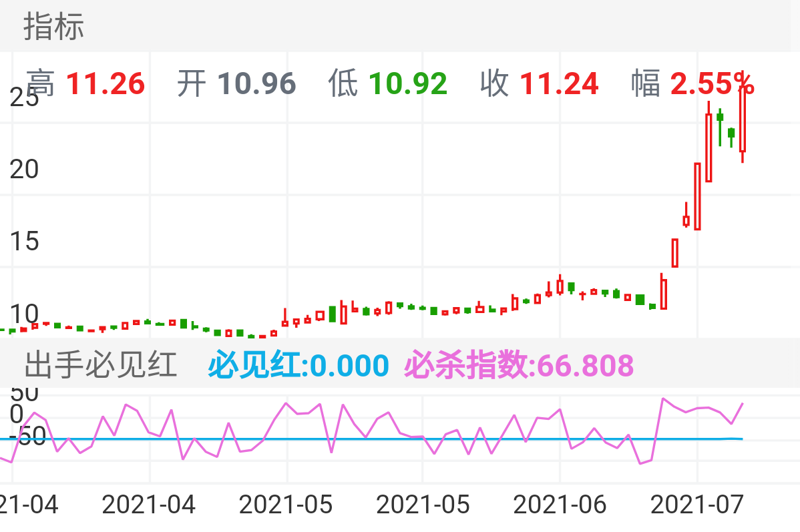Jump to the 2021-07 date label
The image size is (800, 532).
click(697, 505)
